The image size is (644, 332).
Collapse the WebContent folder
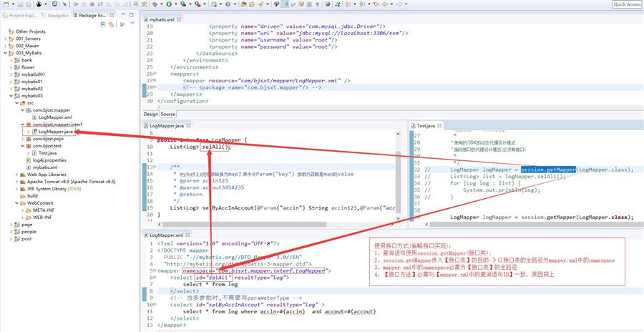click(17, 203)
